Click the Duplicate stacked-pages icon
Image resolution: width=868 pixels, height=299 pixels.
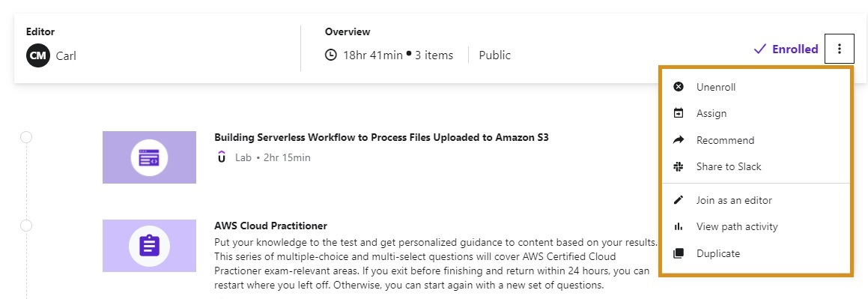pyautogui.click(x=678, y=253)
